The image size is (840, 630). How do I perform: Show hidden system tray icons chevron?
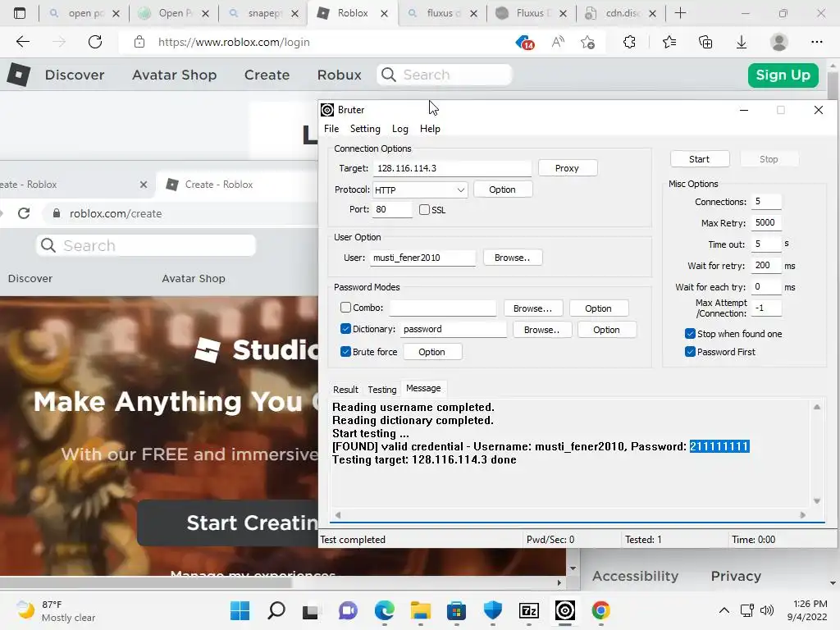coord(724,610)
